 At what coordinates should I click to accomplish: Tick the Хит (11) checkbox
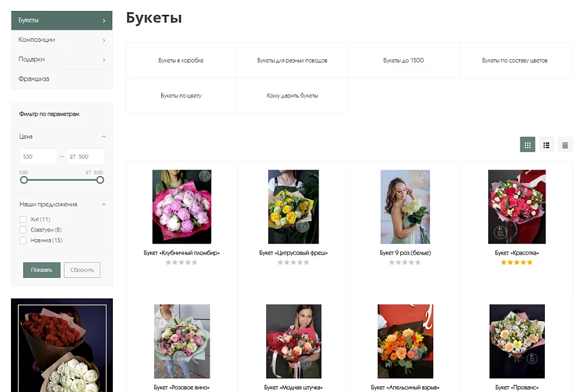(23, 219)
